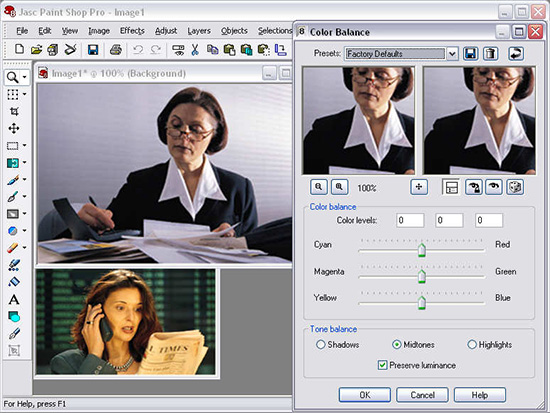Expand the Paint Brush tool flyout arrow
Viewport: 550px width, 413px height.
(25, 179)
